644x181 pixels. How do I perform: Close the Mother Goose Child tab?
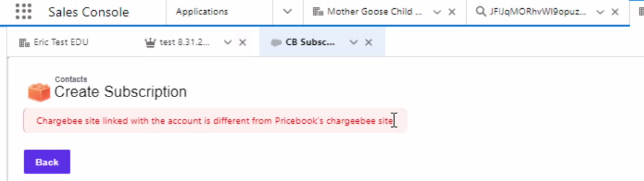452,12
